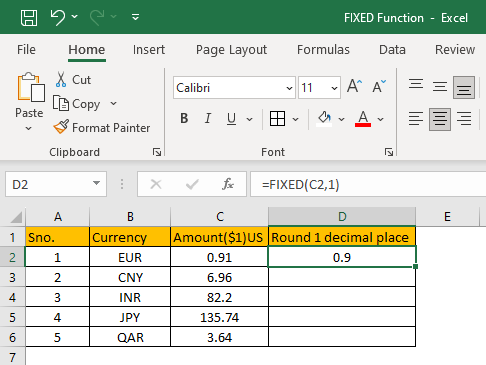Click the Insert Function fx icon

coord(228,184)
